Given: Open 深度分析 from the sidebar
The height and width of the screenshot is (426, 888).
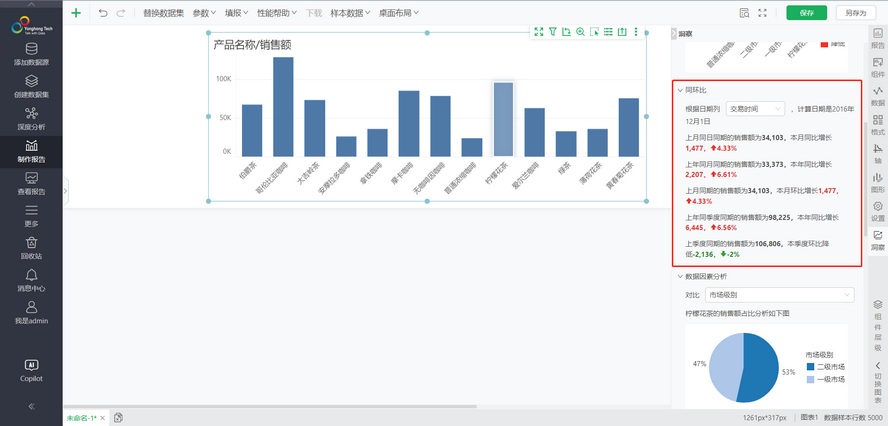Looking at the screenshot, I should point(31,119).
